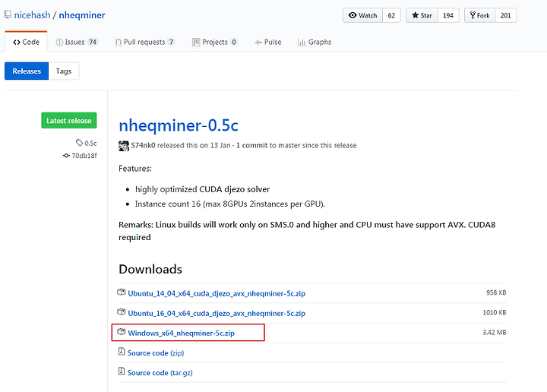Download Windows_x64_nheqminer-5c.zip
Image resolution: width=547 pixels, height=392 pixels.
(x=181, y=333)
